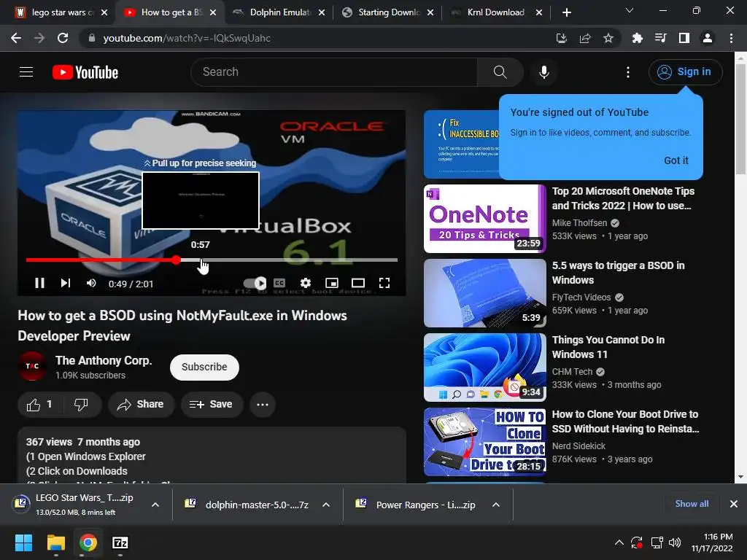Image resolution: width=747 pixels, height=560 pixels.
Task: Open Windows Start menu
Action: [x=23, y=542]
